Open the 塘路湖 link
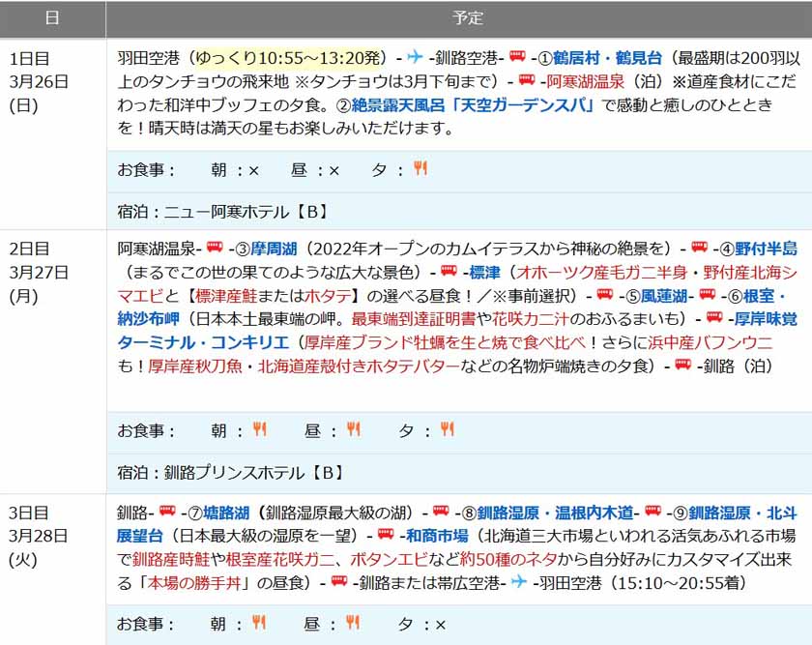 click(226, 513)
